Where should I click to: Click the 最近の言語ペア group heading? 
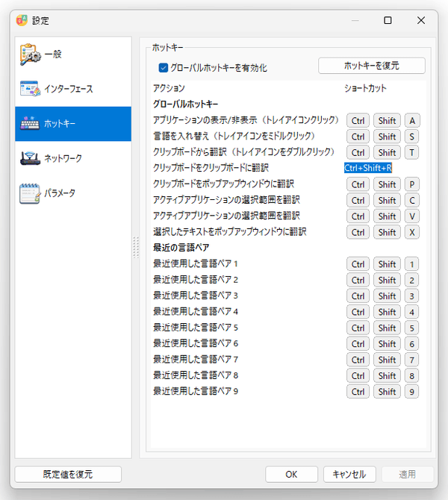181,248
